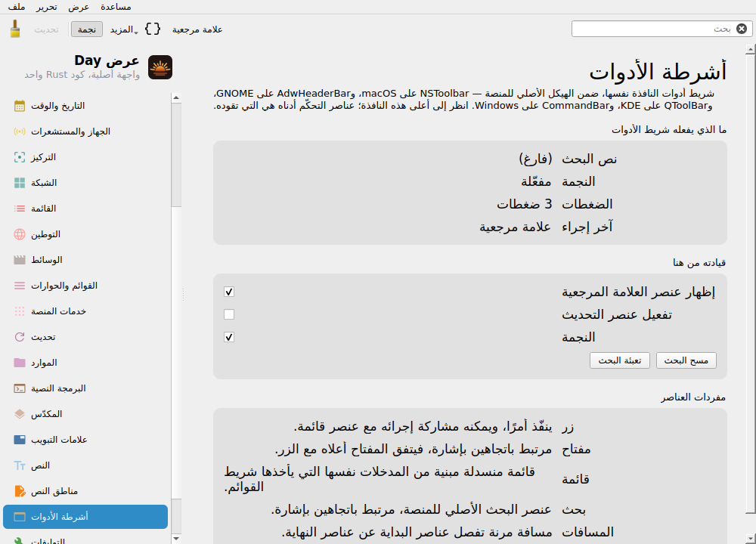Viewport: 756px width, 544px height.
Task: Select البرمجة النصية terminal icon
Action: click(x=20, y=388)
